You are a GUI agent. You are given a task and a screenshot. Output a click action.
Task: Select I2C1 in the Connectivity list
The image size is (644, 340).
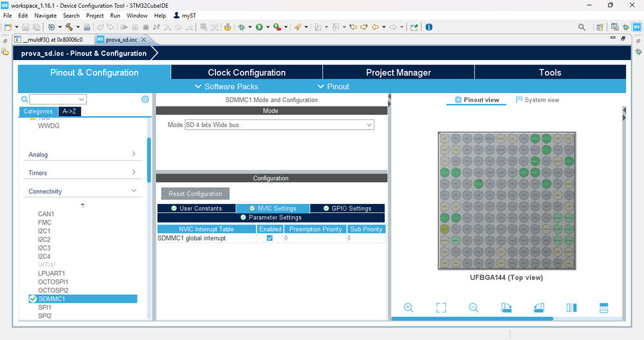click(x=44, y=230)
